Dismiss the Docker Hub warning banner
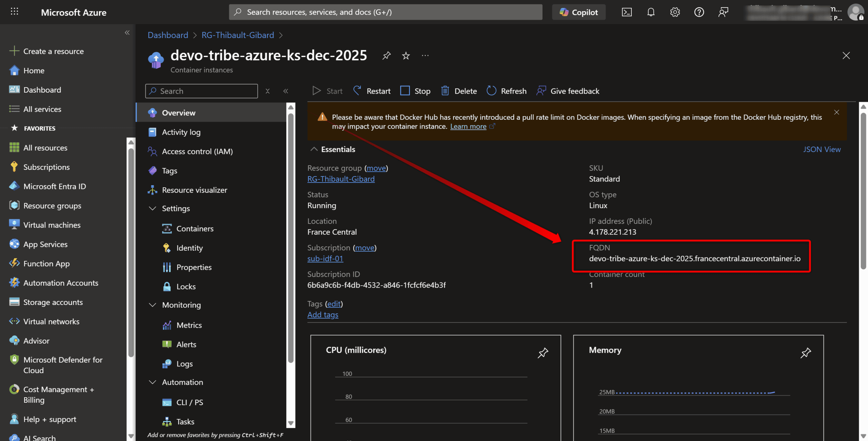Viewport: 868px width, 441px height. 836,112
